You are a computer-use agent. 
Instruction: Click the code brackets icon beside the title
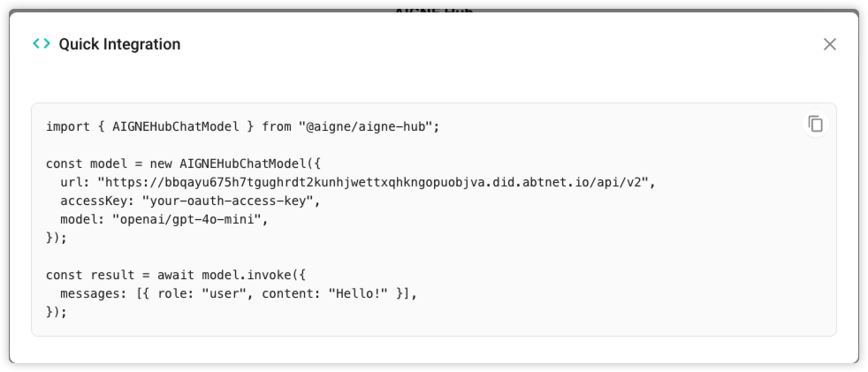(42, 43)
